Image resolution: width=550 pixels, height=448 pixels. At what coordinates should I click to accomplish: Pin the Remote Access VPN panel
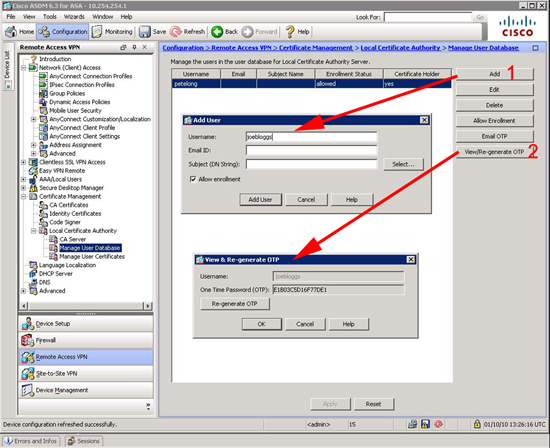(x=134, y=47)
